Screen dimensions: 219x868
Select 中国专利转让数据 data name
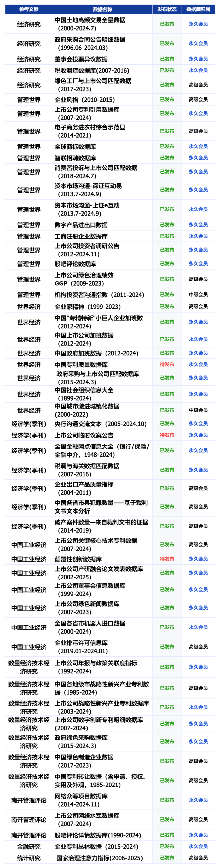point(101,781)
